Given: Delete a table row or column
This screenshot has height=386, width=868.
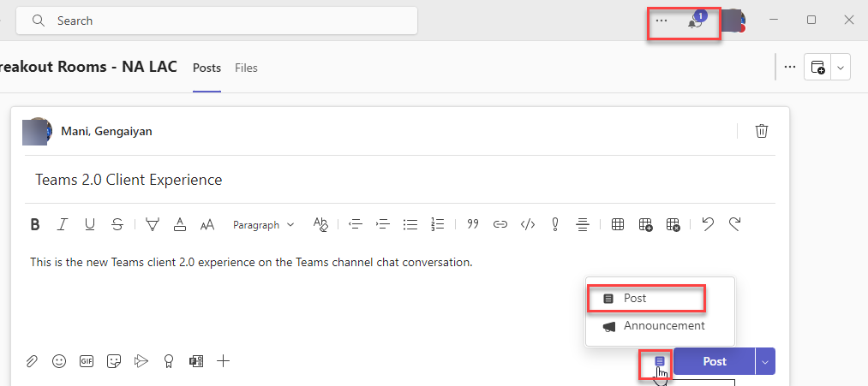Looking at the screenshot, I should 673,224.
